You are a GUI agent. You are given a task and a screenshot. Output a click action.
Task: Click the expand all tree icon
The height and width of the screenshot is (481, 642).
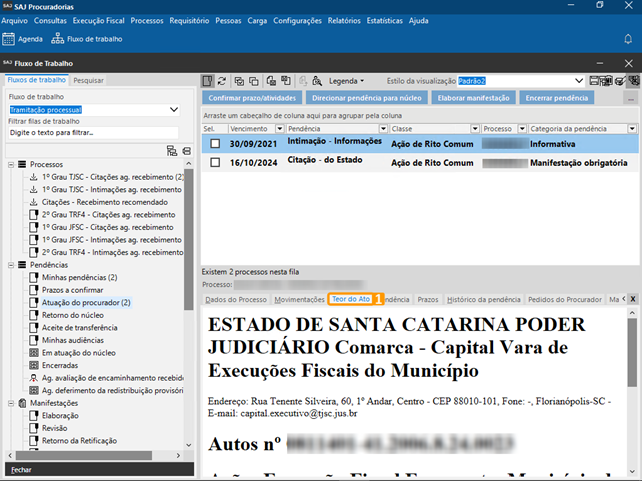click(172, 150)
